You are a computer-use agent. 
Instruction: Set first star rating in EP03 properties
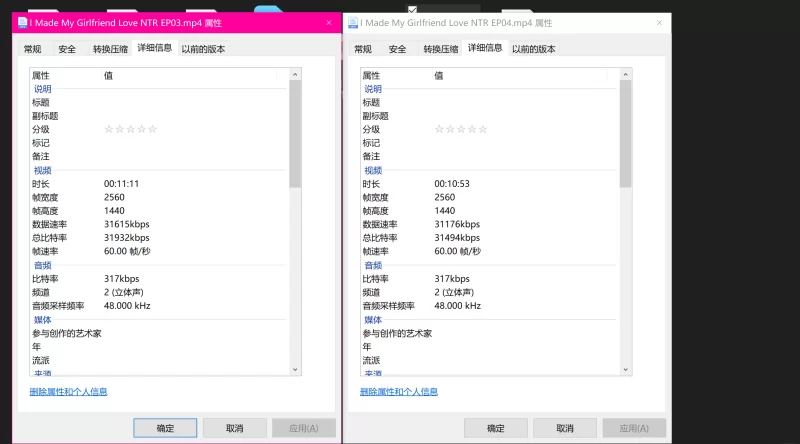tap(109, 129)
